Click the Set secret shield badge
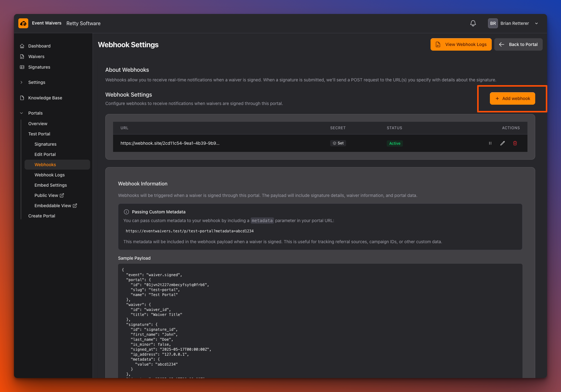Screen dimensions: 561x392 (338, 143)
